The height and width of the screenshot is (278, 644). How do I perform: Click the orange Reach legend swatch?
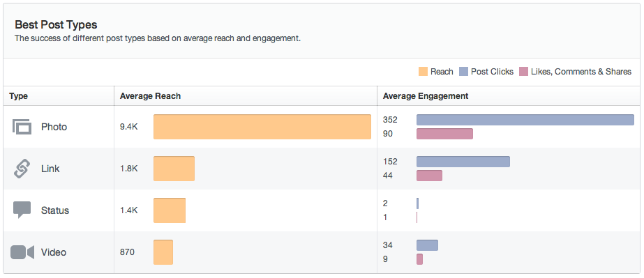pos(423,72)
